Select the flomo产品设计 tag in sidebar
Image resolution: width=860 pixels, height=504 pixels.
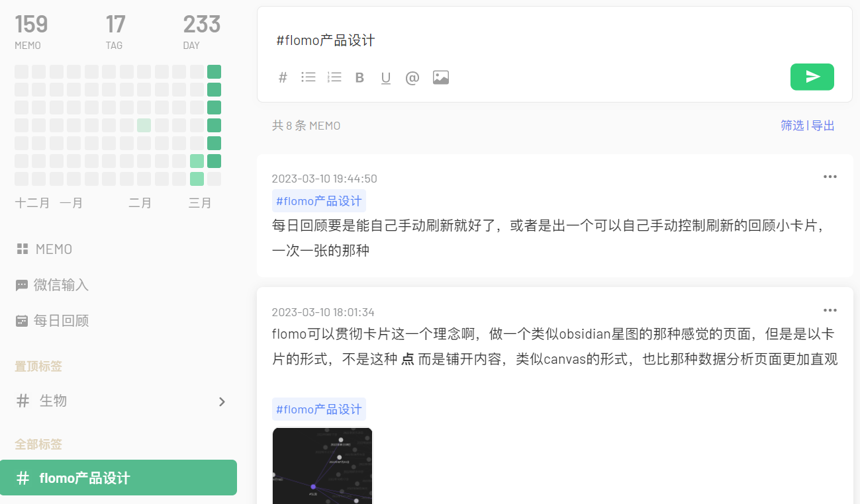tap(119, 478)
